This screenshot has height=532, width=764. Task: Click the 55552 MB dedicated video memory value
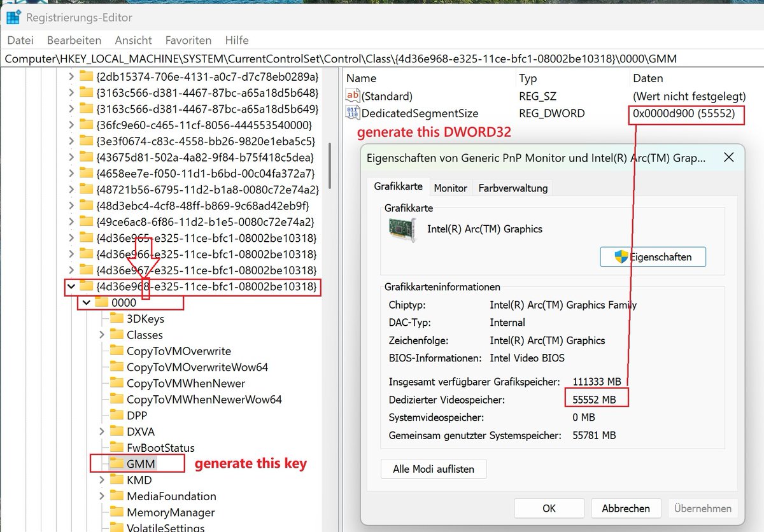[594, 400]
